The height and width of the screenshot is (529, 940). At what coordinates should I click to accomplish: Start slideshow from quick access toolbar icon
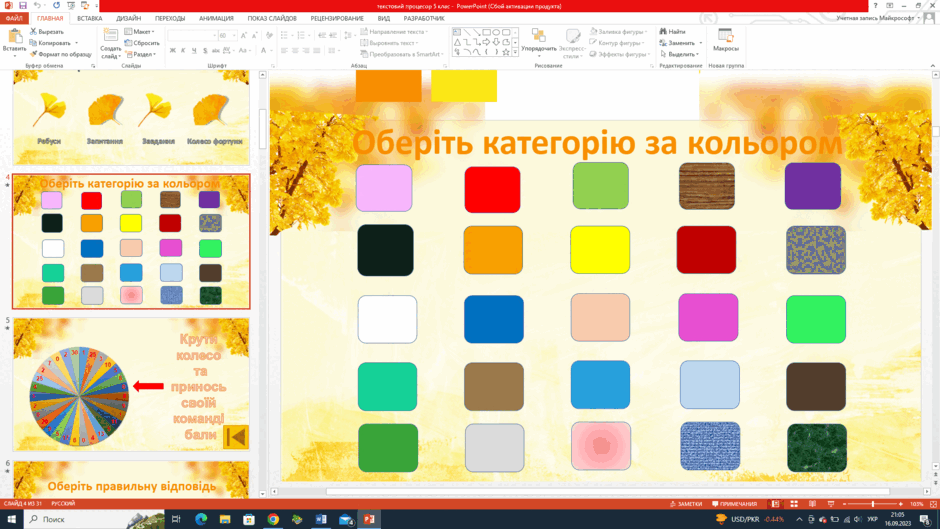click(x=71, y=5)
